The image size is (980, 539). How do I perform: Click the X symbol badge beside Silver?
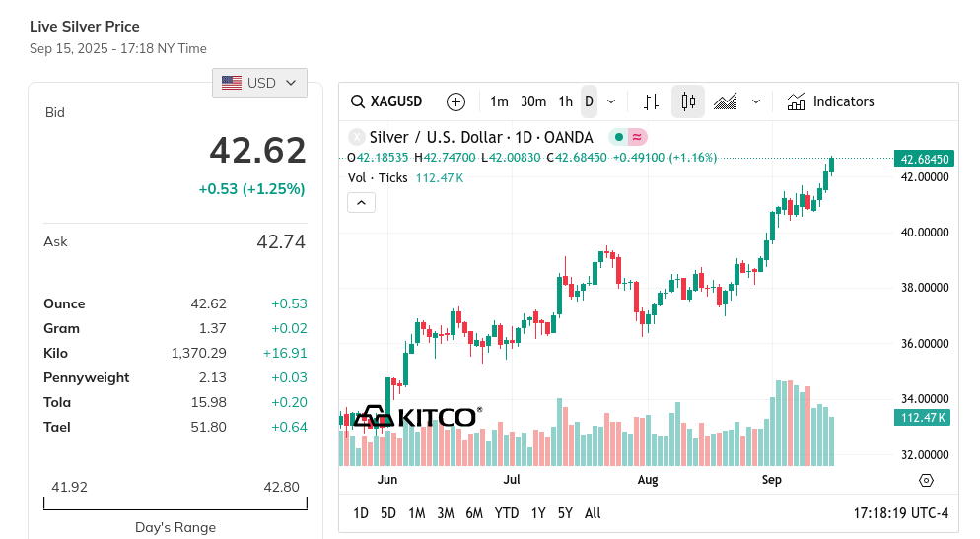(356, 137)
